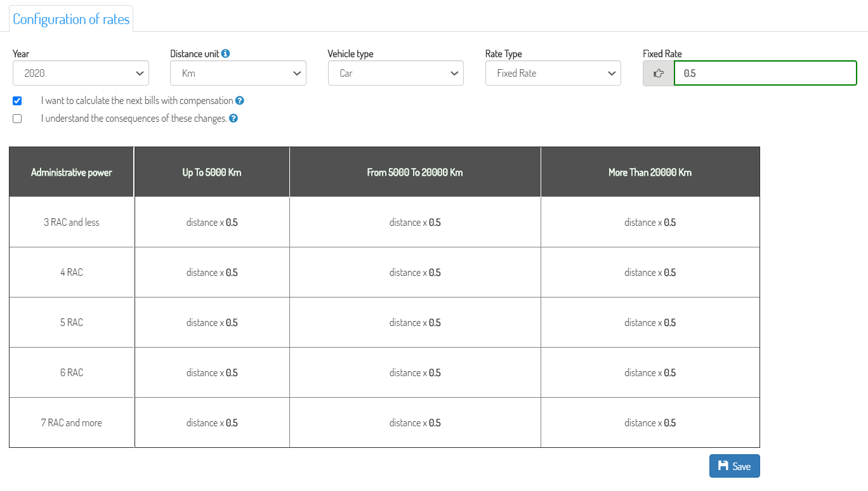Viewport: 868px width, 491px height.
Task: Click the help icon next to compensation checkbox
Action: 240,101
